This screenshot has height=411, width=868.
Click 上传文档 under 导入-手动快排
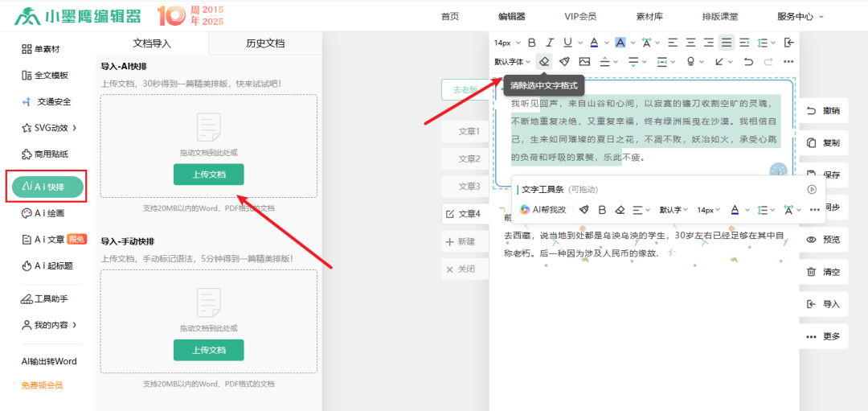(x=209, y=350)
